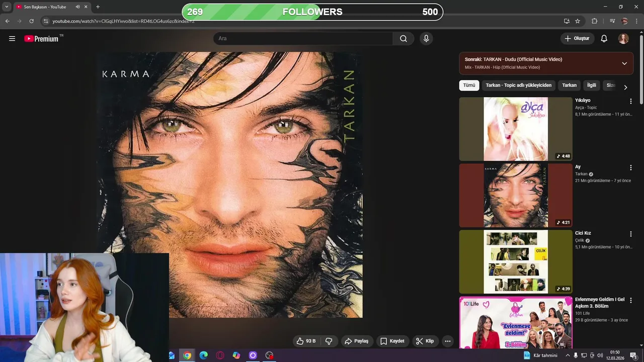View site information icon in address bar
644x362 pixels.
[x=46, y=21]
